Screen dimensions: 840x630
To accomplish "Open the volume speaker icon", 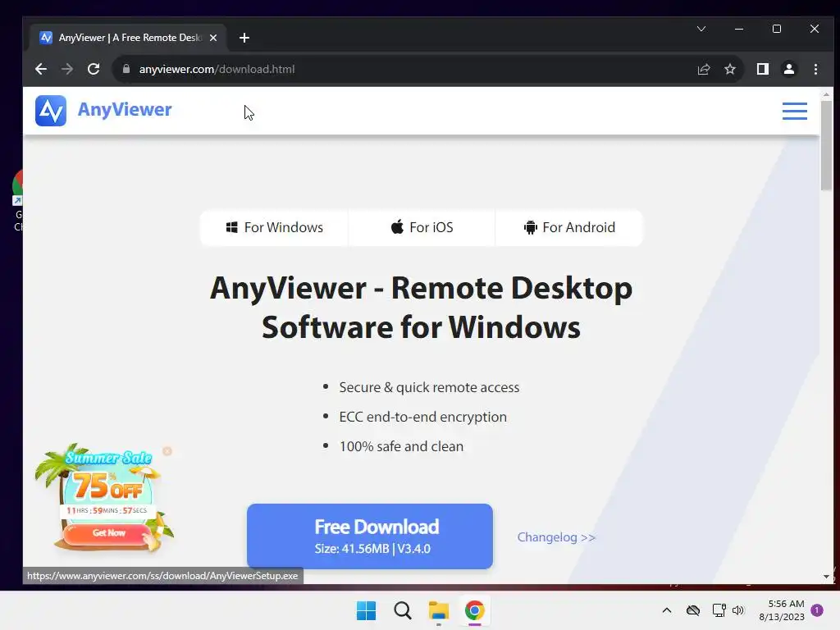I will [738, 610].
